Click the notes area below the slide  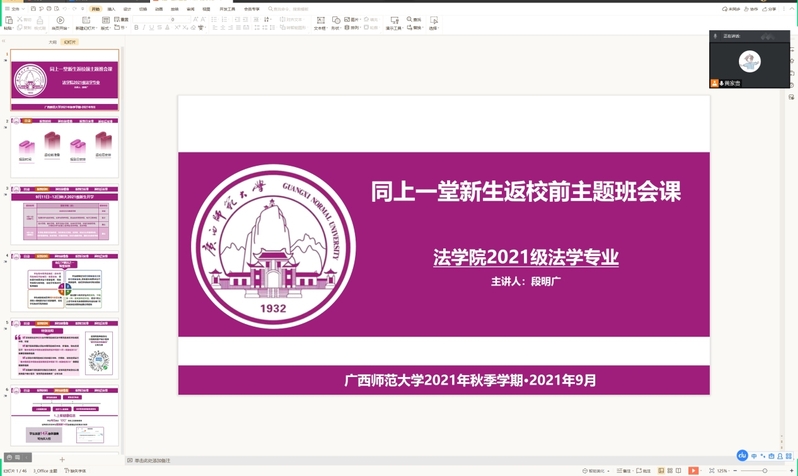coord(453,460)
